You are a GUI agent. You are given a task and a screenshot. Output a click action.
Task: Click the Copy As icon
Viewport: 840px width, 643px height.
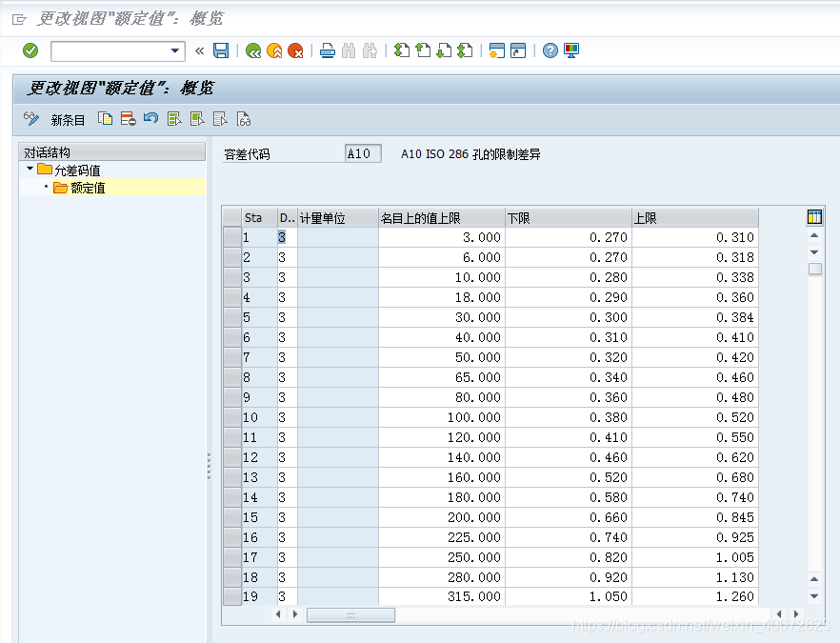tap(105, 119)
